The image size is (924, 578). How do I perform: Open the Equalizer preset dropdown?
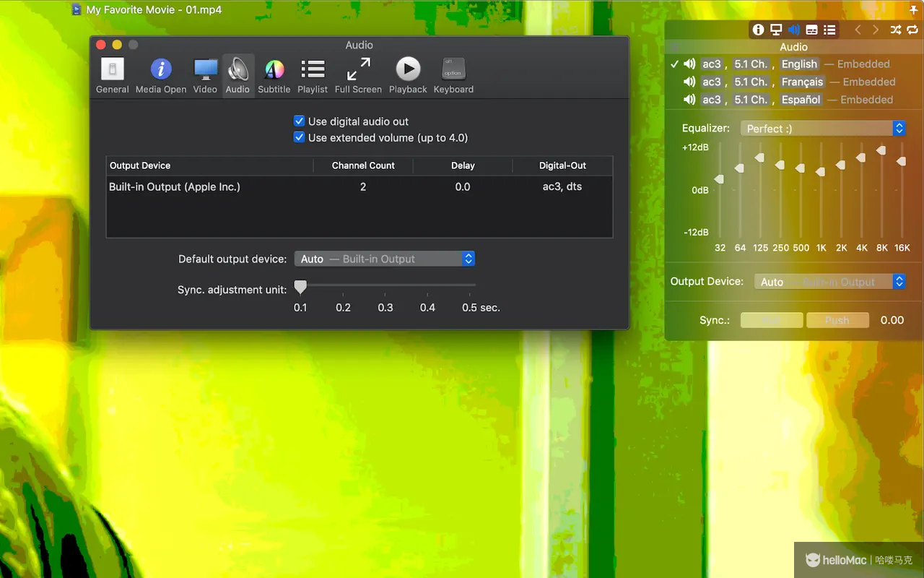tap(823, 129)
